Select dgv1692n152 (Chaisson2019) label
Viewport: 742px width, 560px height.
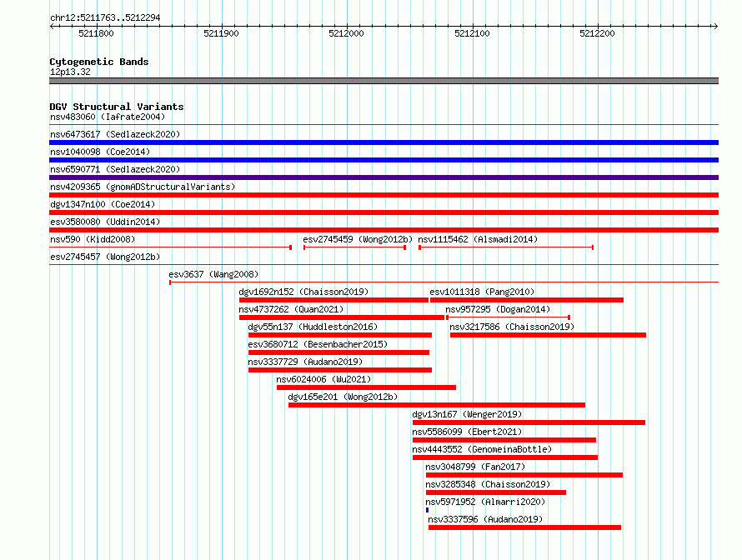pyautogui.click(x=303, y=292)
